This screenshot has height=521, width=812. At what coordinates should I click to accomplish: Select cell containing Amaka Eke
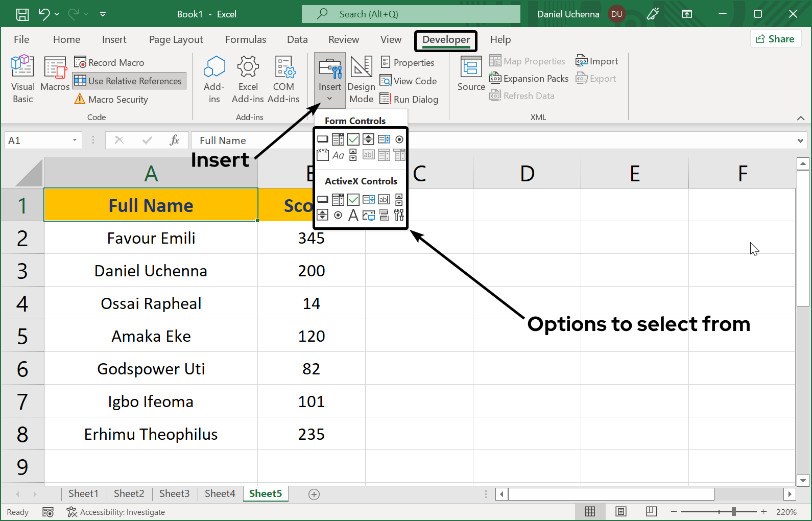(x=151, y=336)
